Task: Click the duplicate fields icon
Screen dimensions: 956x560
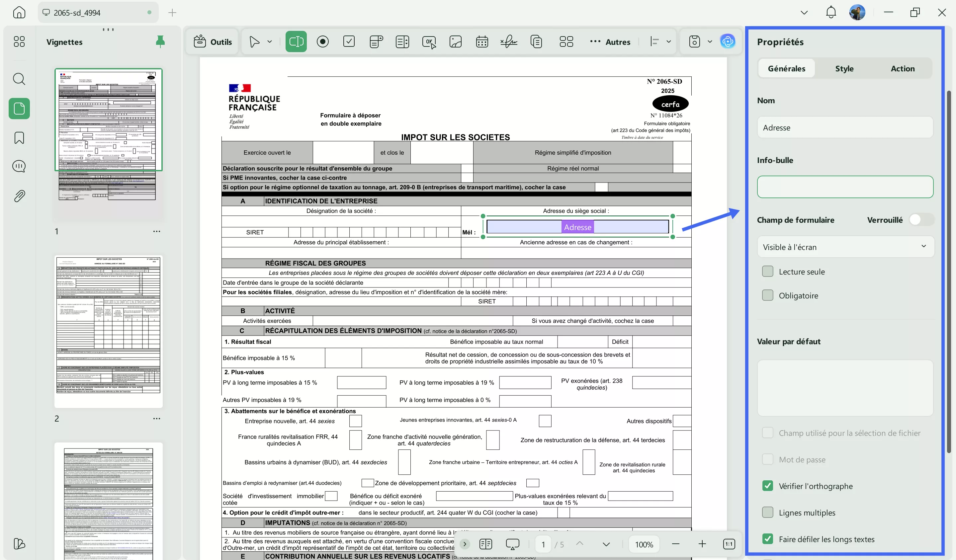Action: tap(536, 41)
